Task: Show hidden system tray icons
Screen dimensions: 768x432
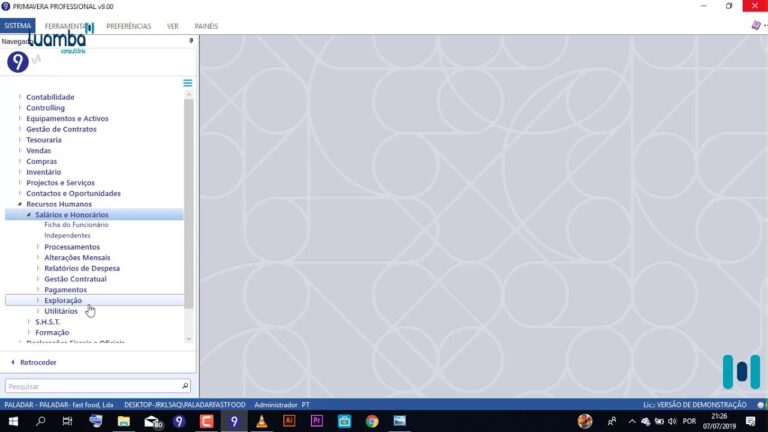Action: (x=632, y=421)
